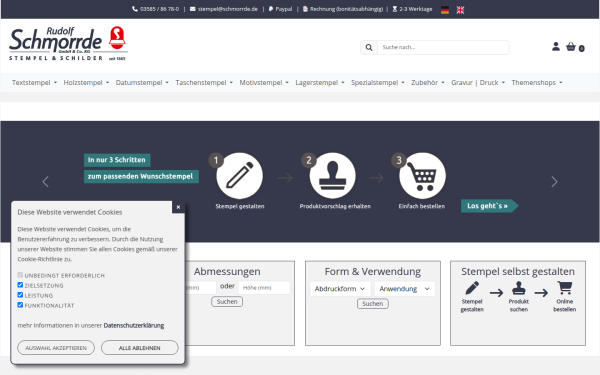Click the hourglass delivery time icon
Image resolution: width=600 pixels, height=375 pixels.
pos(395,9)
